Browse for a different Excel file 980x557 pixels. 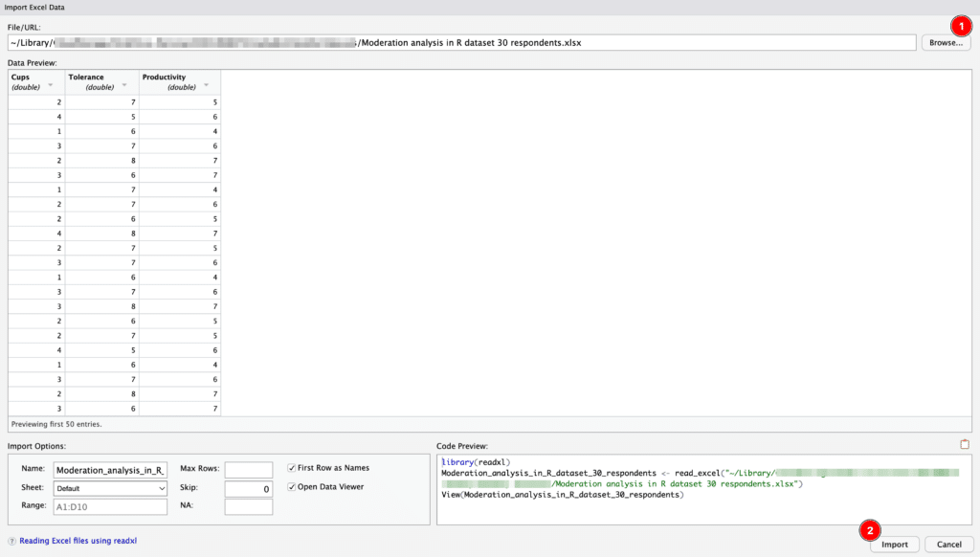[946, 41]
